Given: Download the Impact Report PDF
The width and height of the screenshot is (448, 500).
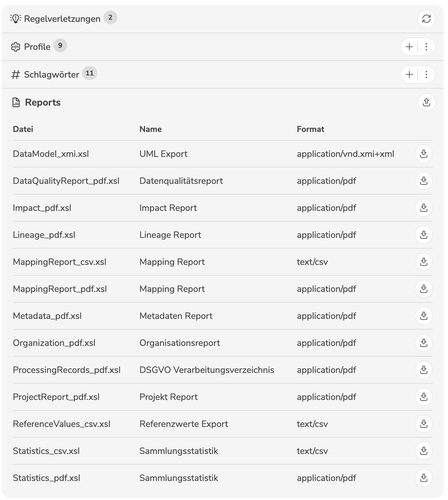Looking at the screenshot, I should [x=423, y=208].
